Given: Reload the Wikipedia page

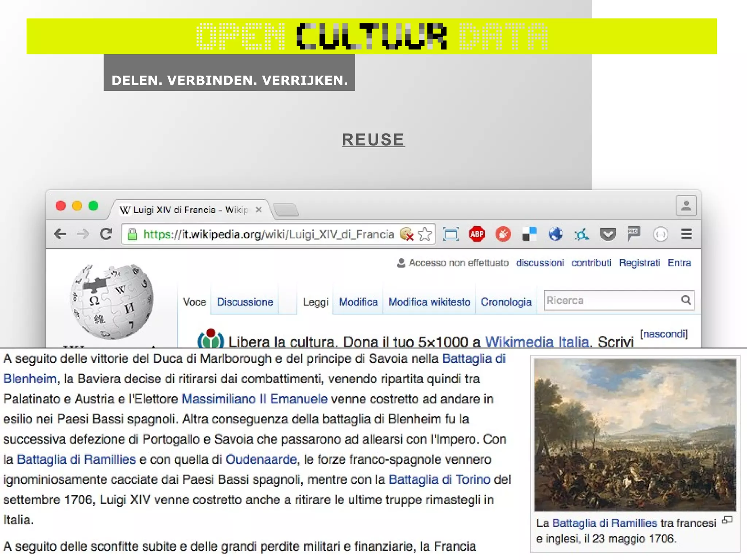Looking at the screenshot, I should coord(106,234).
